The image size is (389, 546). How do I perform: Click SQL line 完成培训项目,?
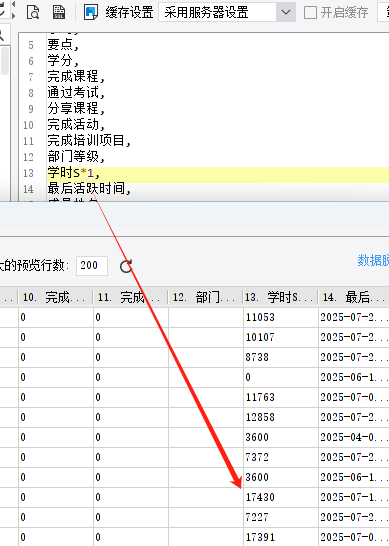pyautogui.click(x=89, y=141)
